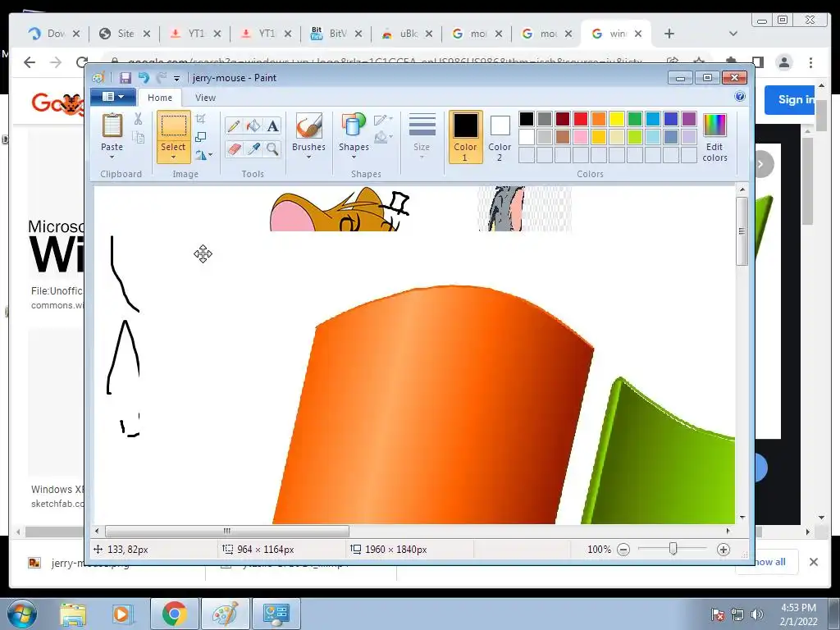Image resolution: width=840 pixels, height=630 pixels.
Task: Open the Shape outline dropdown
Action: coord(384,119)
